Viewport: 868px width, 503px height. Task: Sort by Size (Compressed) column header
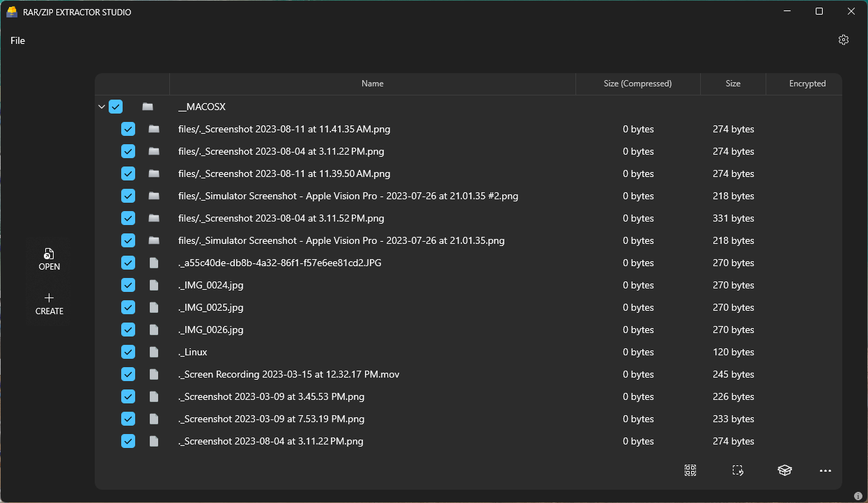click(637, 84)
